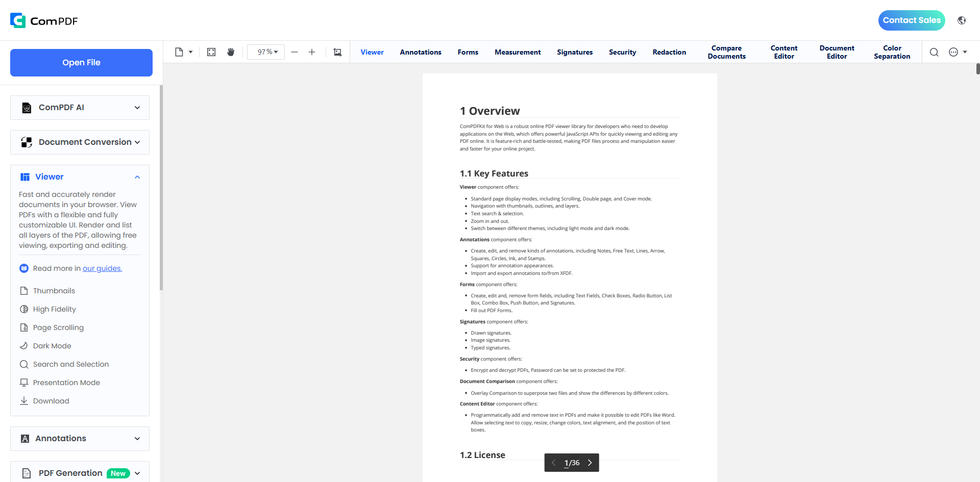
Task: Click the zoom out minus icon
Action: point(295,52)
